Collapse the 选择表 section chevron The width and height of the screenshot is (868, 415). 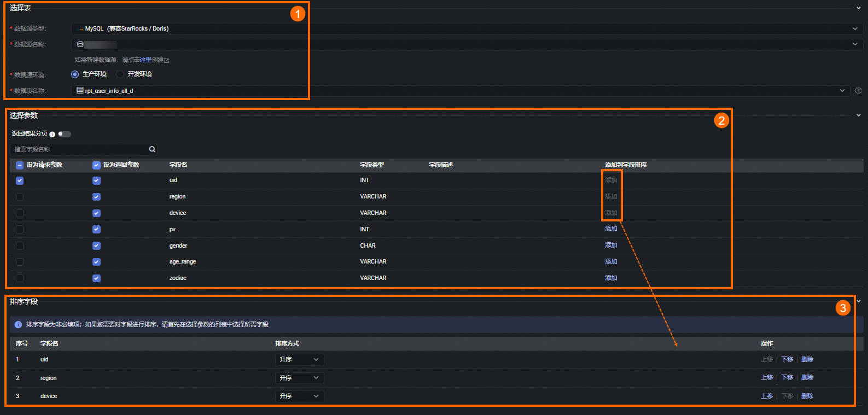coord(859,8)
